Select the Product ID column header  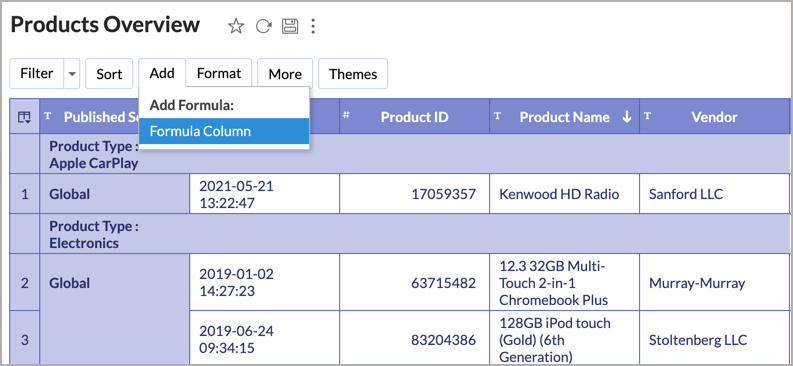[x=414, y=117]
